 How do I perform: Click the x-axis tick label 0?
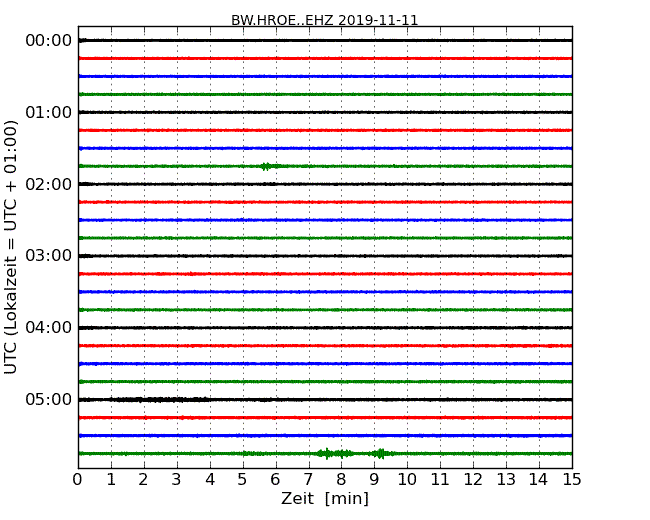(78, 480)
